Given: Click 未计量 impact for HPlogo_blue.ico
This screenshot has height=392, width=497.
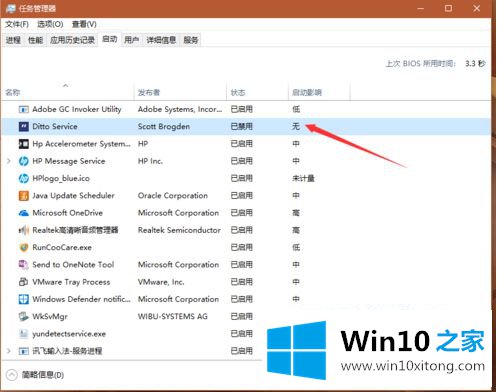Looking at the screenshot, I should point(303,179).
